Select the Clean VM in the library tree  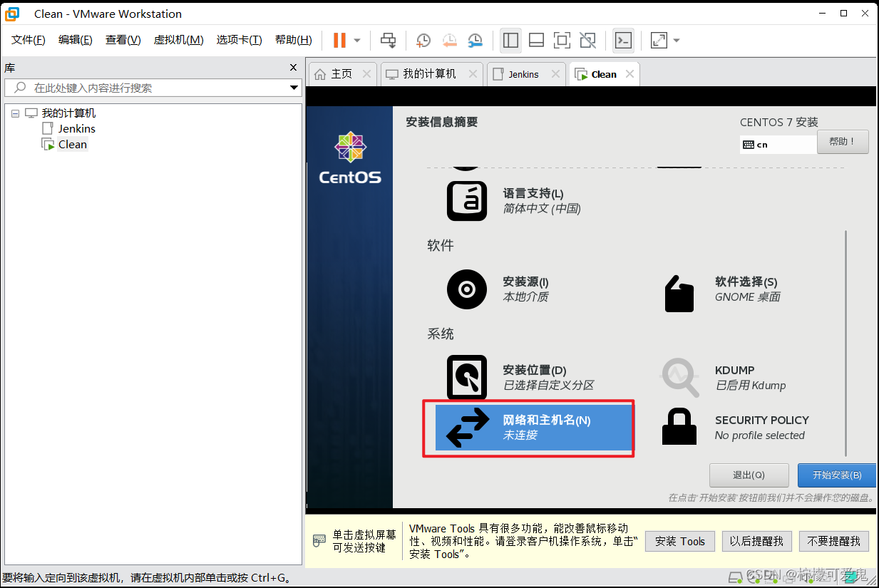(x=73, y=145)
